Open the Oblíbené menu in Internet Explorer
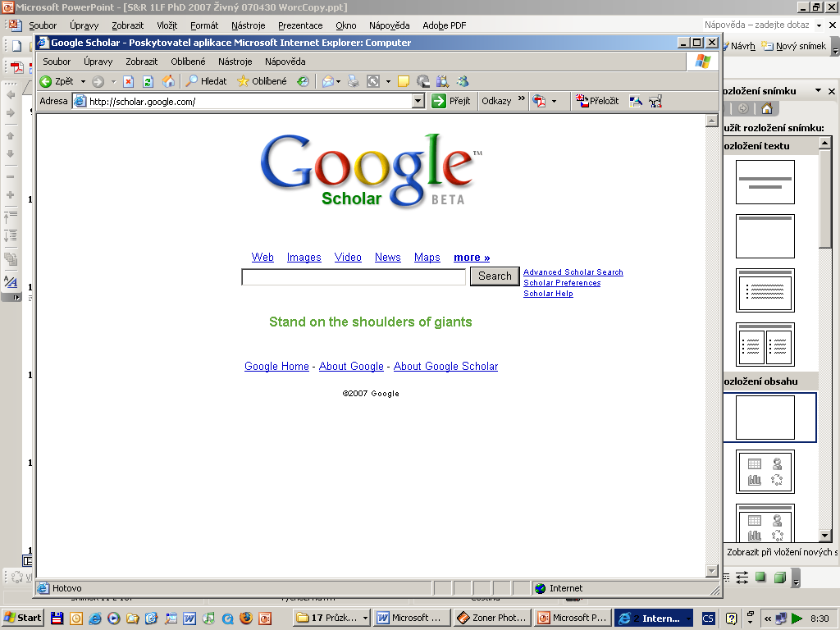This screenshot has height=630, width=840. [x=188, y=62]
